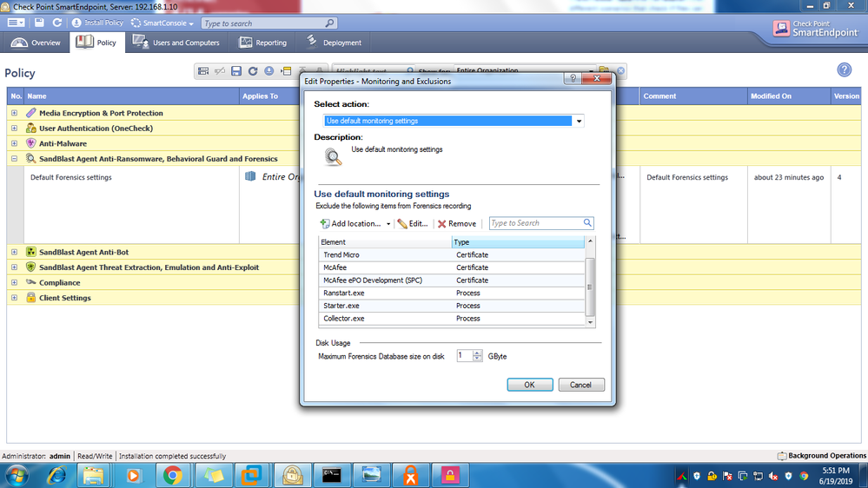Screen dimensions: 868x488
Task: Click the policy toolbar yellow list icon
Action: click(286, 71)
